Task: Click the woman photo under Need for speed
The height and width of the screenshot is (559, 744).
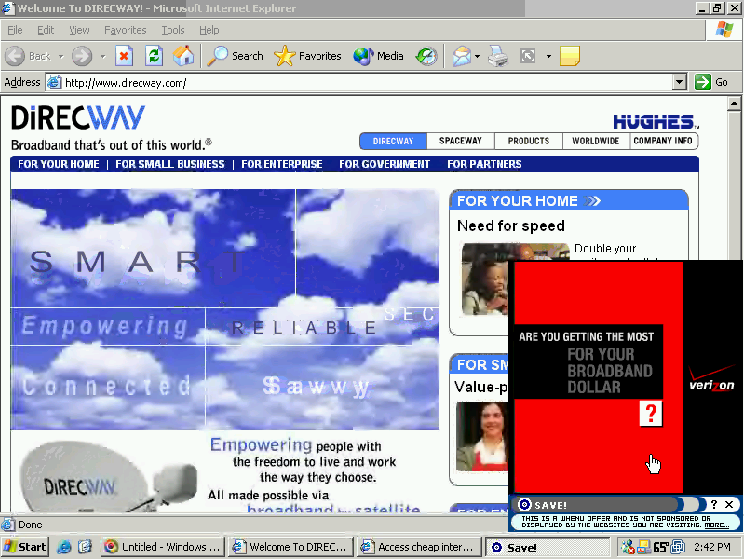Action: coord(485,279)
